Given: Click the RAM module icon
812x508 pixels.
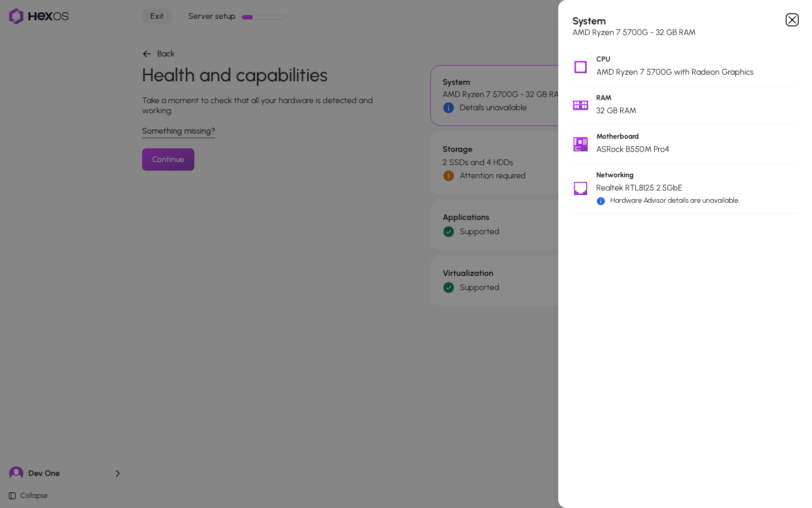Looking at the screenshot, I should (x=581, y=105).
